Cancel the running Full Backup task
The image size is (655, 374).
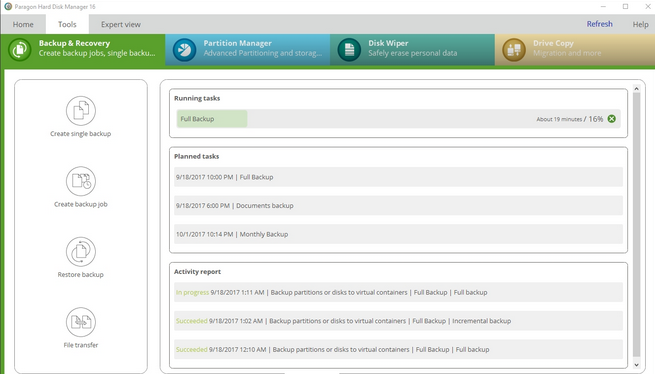[x=612, y=119]
